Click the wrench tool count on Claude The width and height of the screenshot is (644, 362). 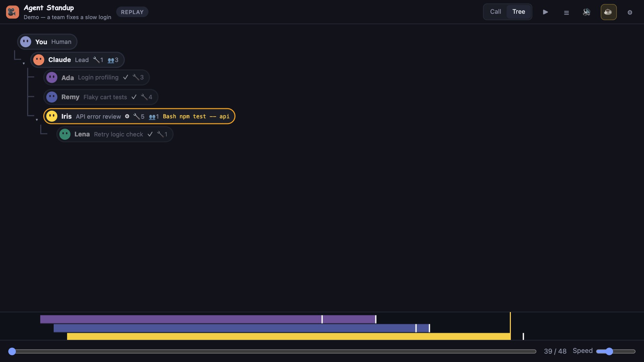tap(98, 60)
